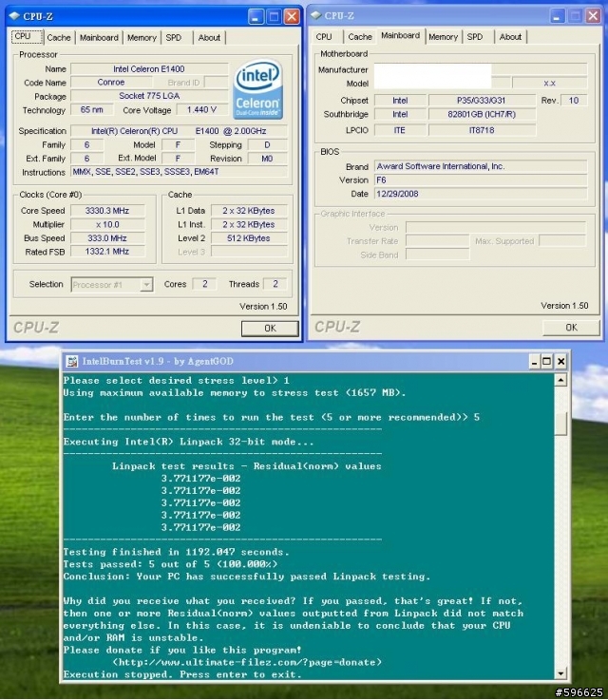Maximize the IntelBurnTest window
Screen dimensions: 608x700
coord(547,361)
